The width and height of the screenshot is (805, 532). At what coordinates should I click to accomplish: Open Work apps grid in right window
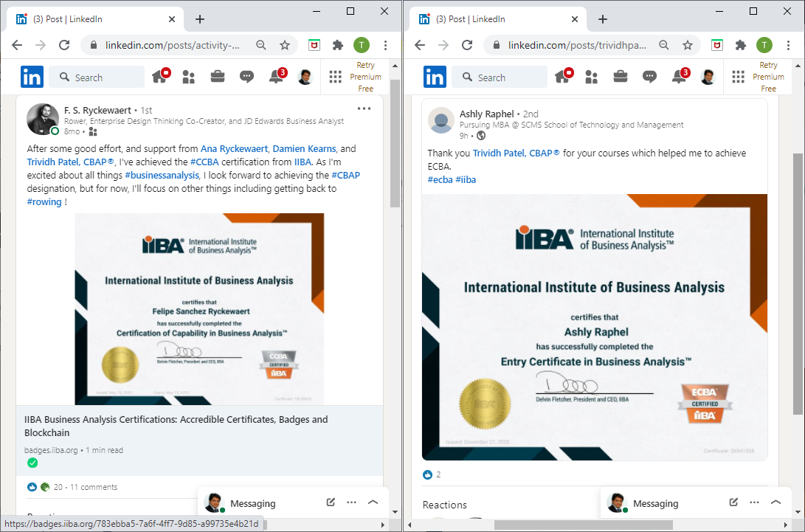pyautogui.click(x=739, y=77)
